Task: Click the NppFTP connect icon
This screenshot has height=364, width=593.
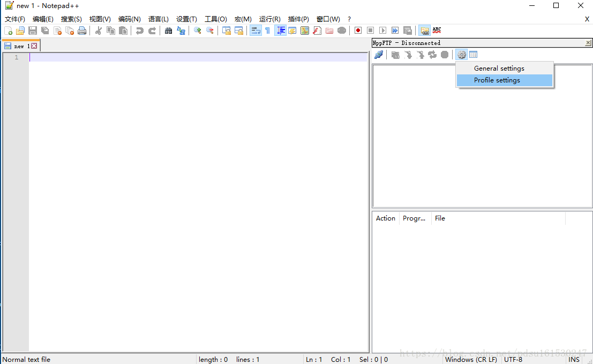Action: 379,55
